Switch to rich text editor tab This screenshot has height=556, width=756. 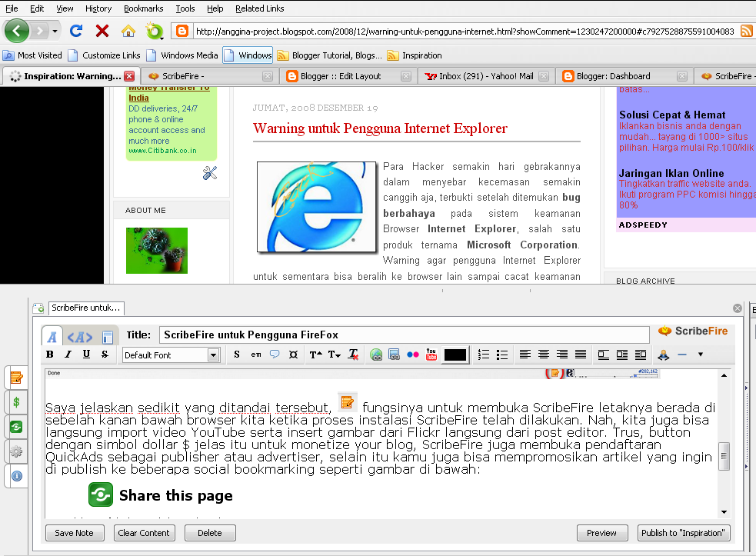pyautogui.click(x=52, y=337)
